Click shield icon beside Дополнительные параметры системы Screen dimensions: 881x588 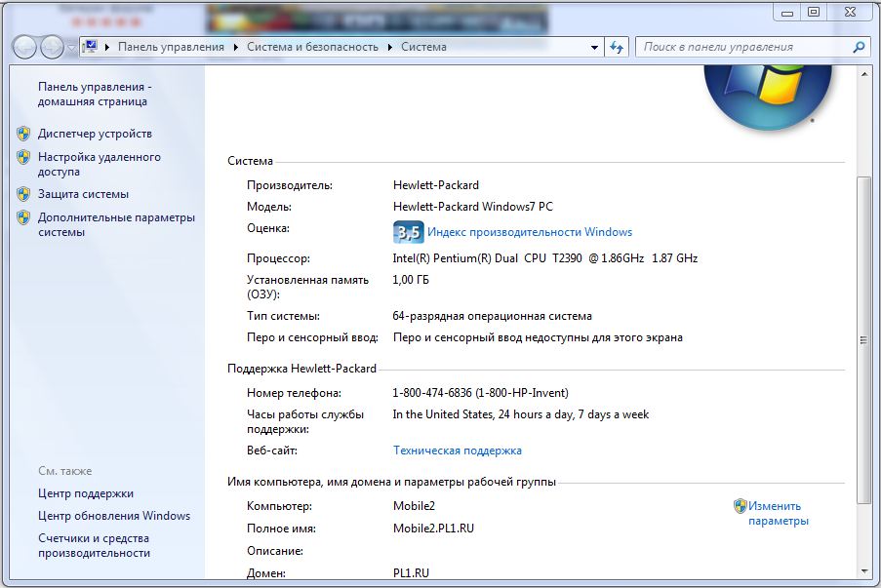pyautogui.click(x=23, y=217)
